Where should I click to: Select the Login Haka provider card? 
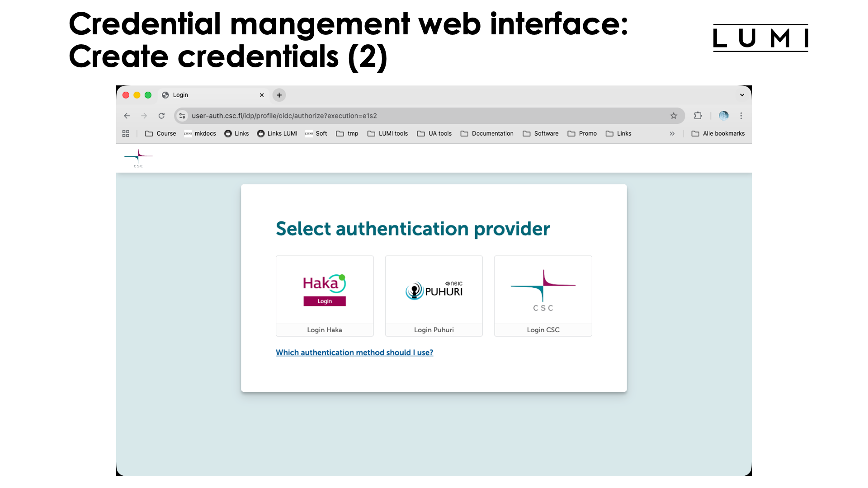tap(324, 296)
